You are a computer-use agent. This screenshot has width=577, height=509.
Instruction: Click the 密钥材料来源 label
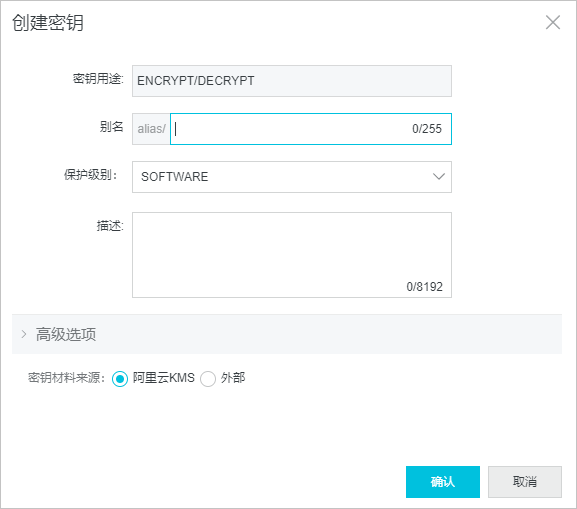click(x=67, y=378)
